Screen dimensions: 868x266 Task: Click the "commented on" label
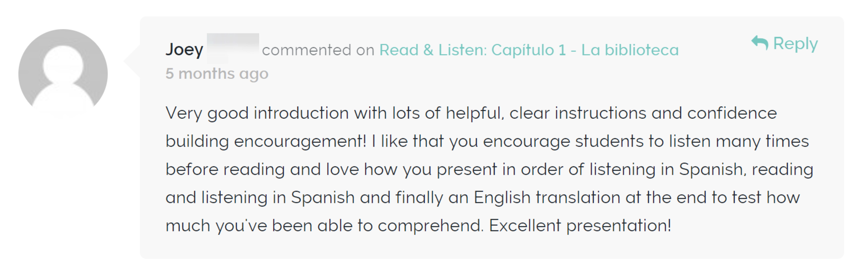coord(318,50)
